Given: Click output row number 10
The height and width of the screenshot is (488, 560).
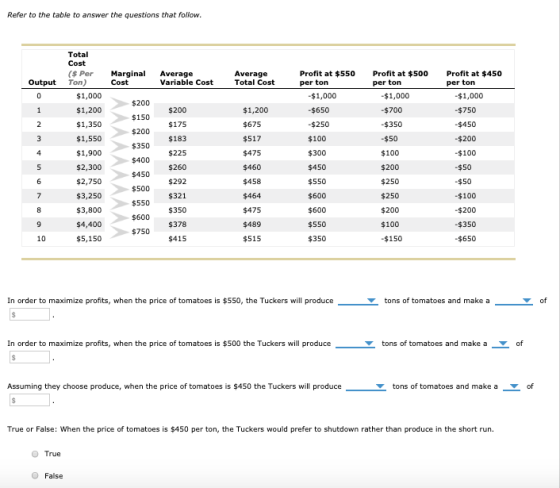Looking at the screenshot, I should click(41, 239).
